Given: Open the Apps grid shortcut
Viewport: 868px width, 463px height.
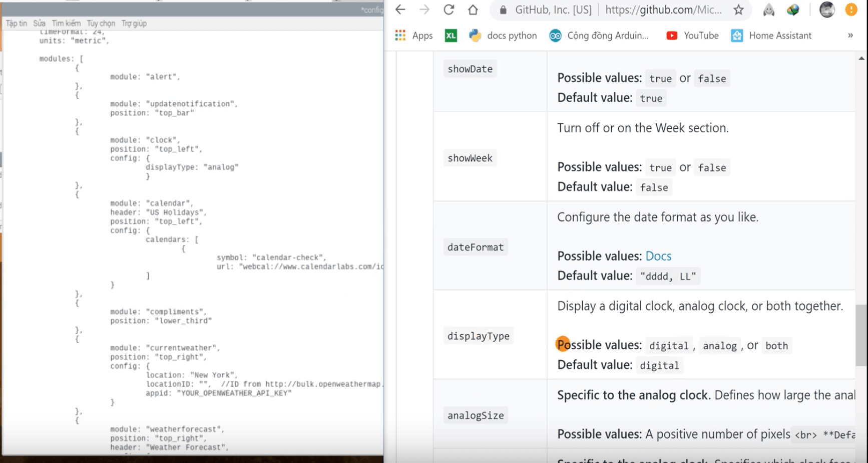Looking at the screenshot, I should coord(413,36).
